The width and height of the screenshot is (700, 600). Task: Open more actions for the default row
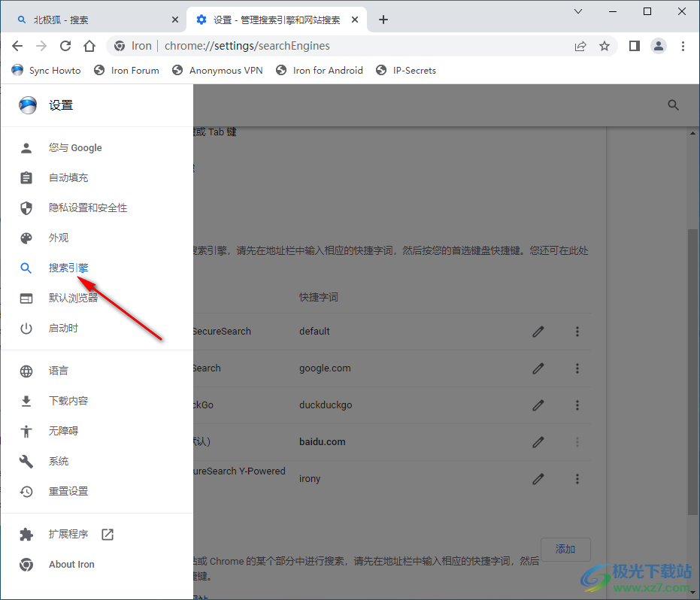pyautogui.click(x=577, y=332)
